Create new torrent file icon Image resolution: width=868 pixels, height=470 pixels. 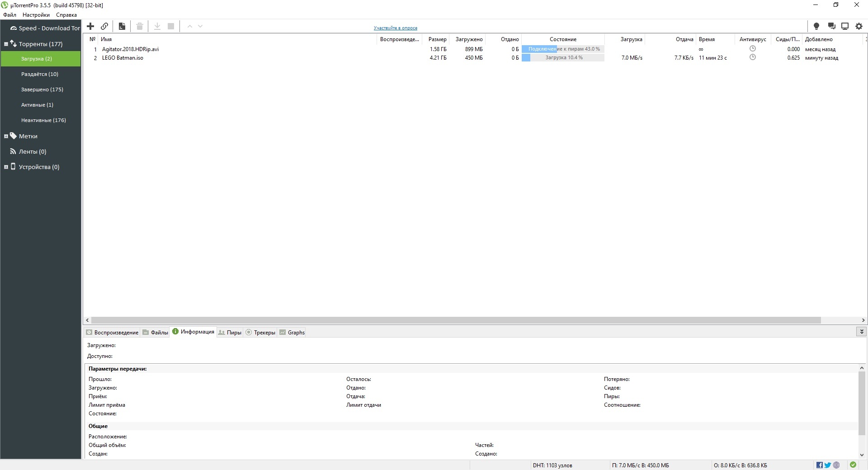coord(122,26)
